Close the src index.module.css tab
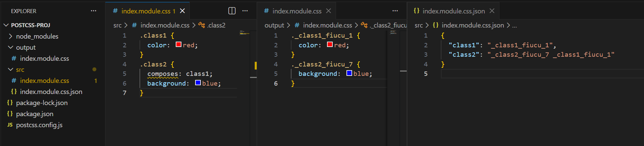The width and height of the screenshot is (644, 146). (x=182, y=11)
